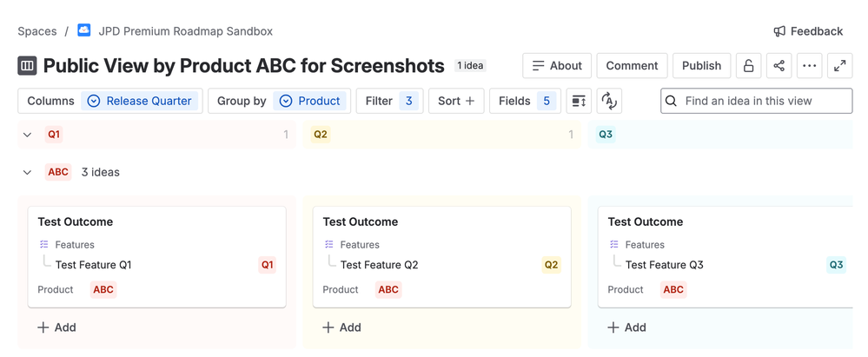The image size is (868, 357).
Task: Click the fullscreen expand arrows icon
Action: point(839,66)
